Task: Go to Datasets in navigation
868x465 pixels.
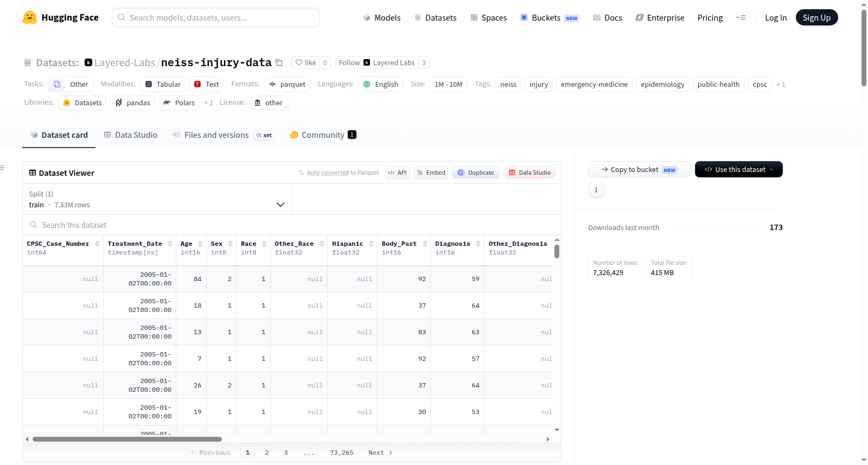Action: pos(435,17)
